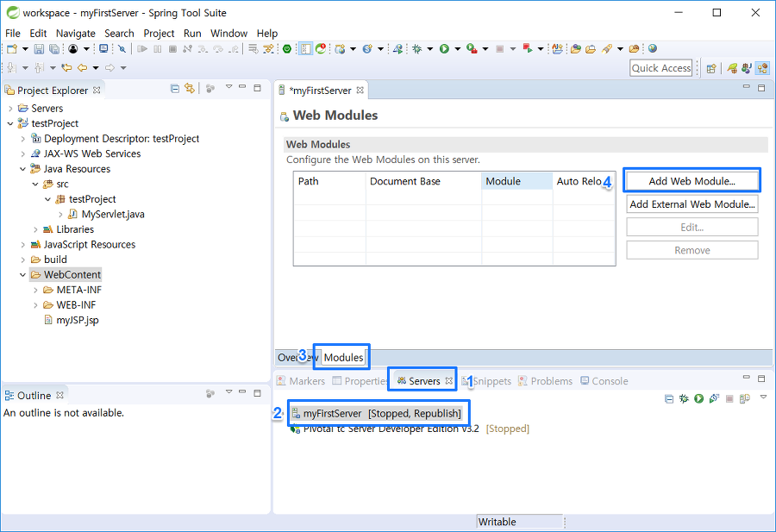Click the Relaunch red-square green-arrow icon
776x532 pixels.
pos(528,48)
